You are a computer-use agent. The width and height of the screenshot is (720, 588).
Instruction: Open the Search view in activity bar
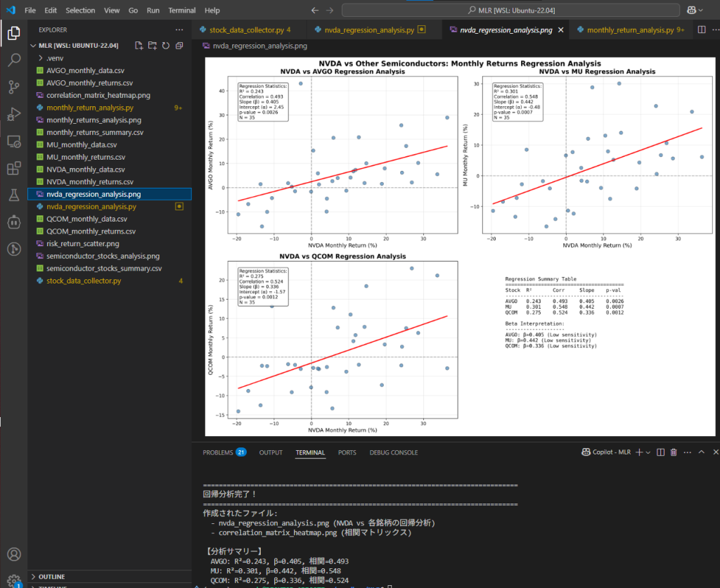(14, 60)
